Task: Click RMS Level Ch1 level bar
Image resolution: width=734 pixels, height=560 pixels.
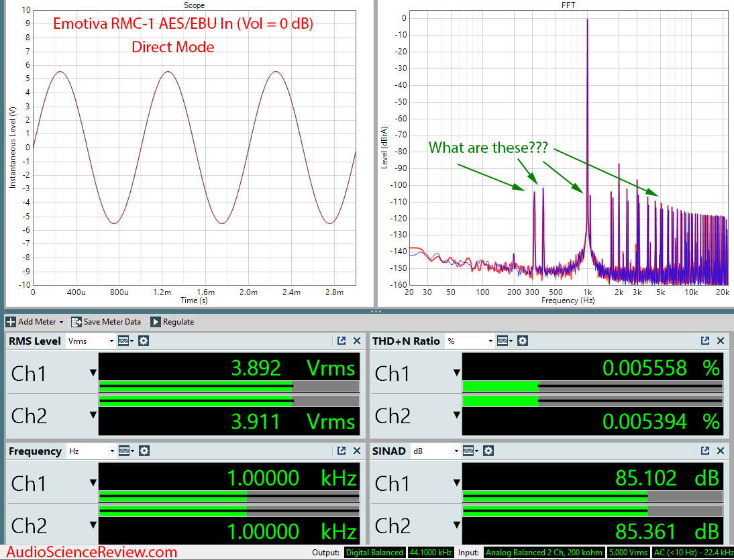Action: 229,386
